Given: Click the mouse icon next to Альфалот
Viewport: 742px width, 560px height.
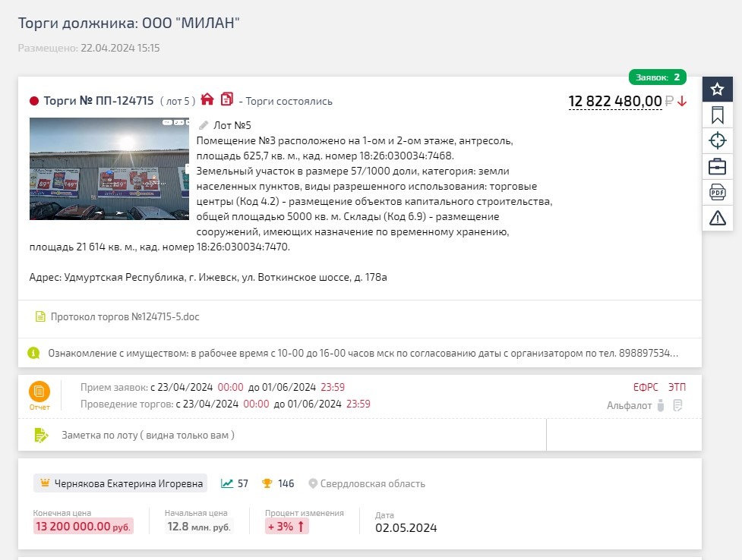Looking at the screenshot, I should pos(661,405).
